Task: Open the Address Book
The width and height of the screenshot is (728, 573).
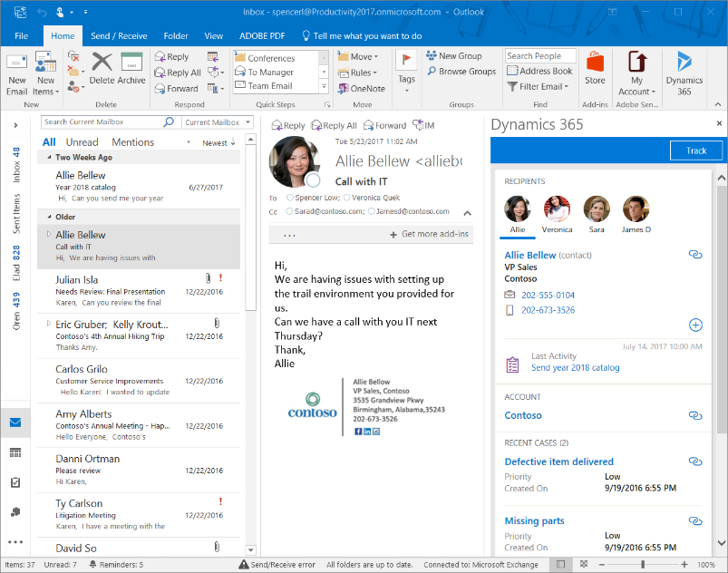Action: click(539, 71)
